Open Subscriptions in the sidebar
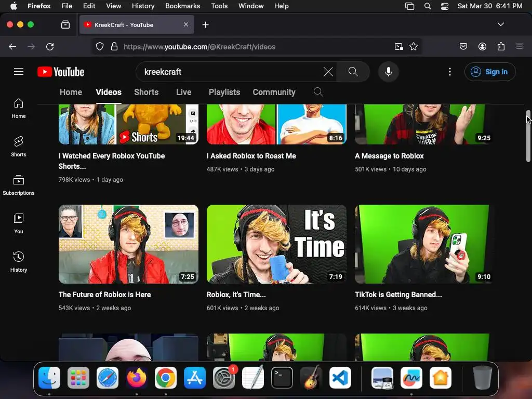532x399 pixels. click(x=19, y=185)
